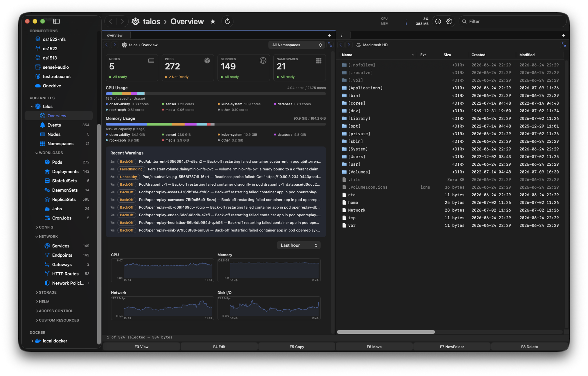Click the F3 View button
Viewport: 588px width, 376px height.
(x=142, y=346)
